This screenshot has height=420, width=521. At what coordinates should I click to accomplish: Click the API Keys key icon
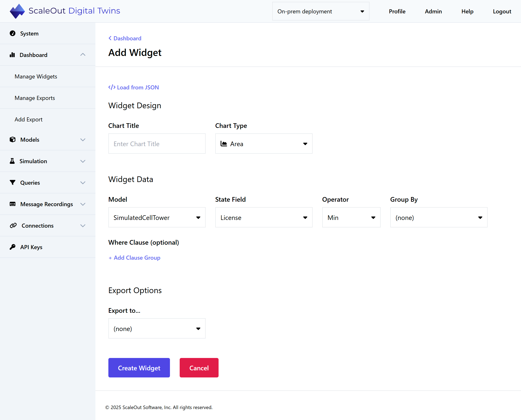[13, 247]
